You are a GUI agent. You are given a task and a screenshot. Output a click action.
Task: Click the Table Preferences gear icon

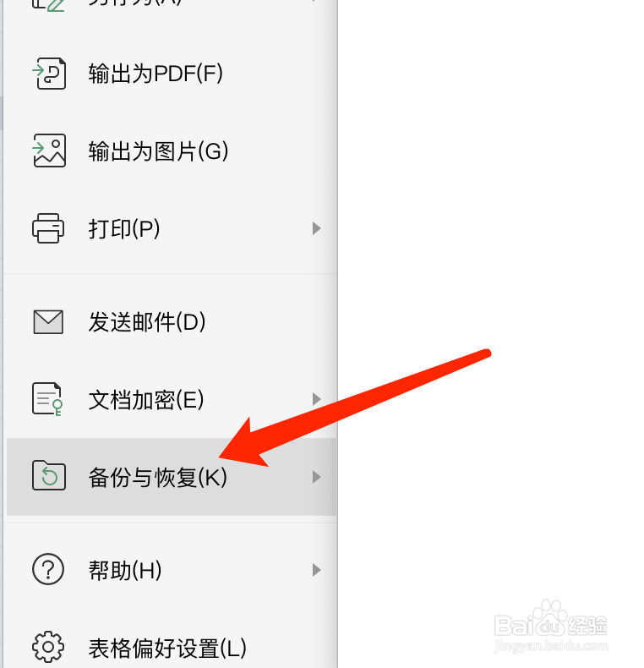(x=48, y=647)
